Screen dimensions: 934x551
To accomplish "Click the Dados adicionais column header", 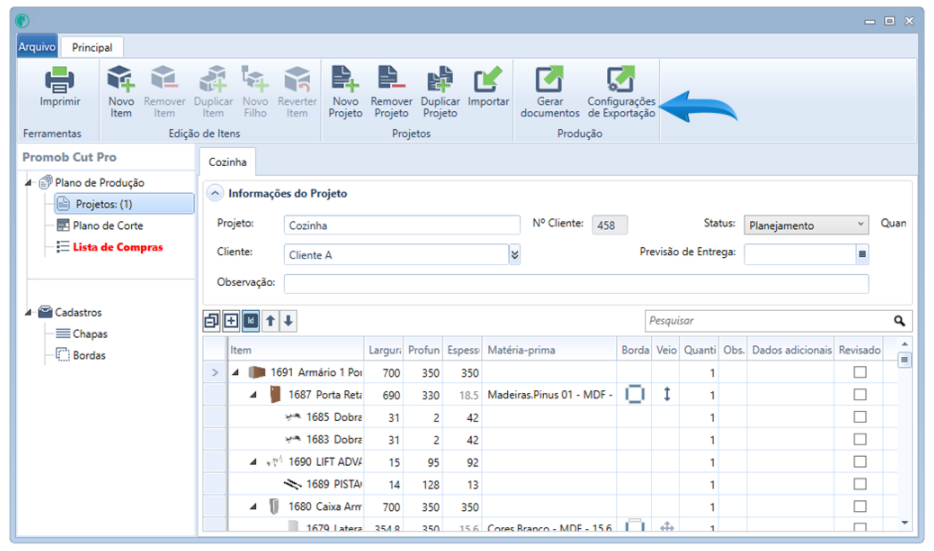I will (791, 350).
